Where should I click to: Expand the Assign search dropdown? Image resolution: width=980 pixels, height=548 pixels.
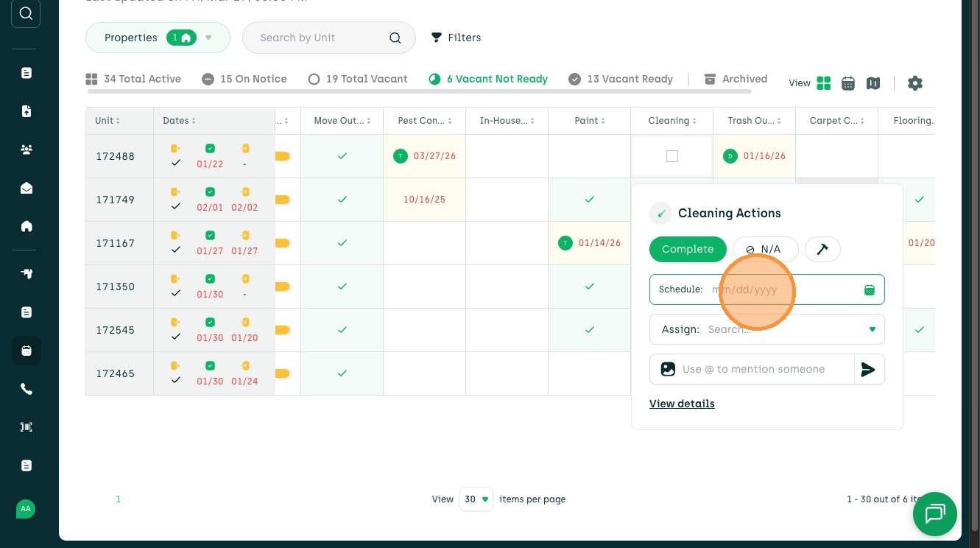[873, 329]
